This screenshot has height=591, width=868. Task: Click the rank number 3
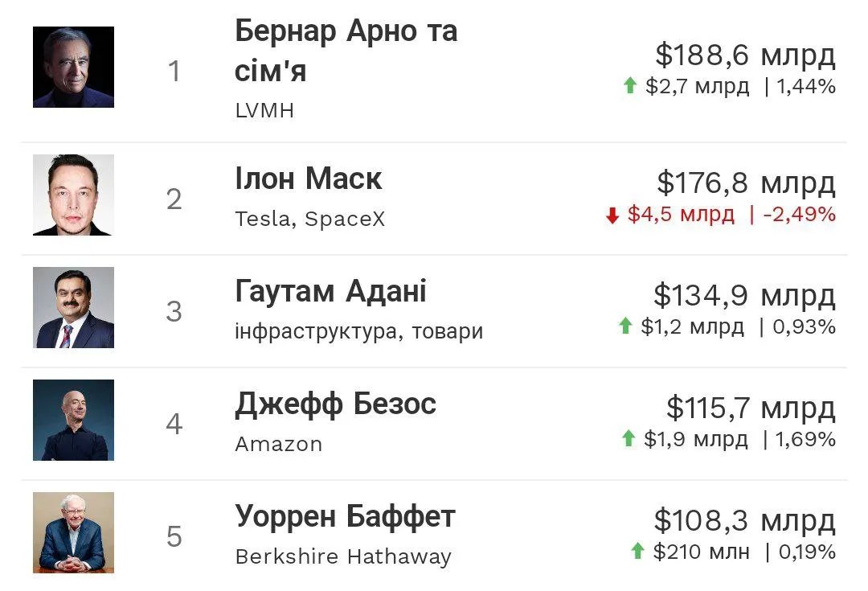click(174, 311)
